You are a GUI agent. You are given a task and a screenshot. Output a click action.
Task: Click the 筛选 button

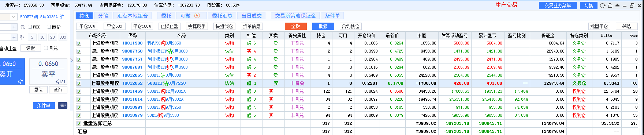coord(626,26)
